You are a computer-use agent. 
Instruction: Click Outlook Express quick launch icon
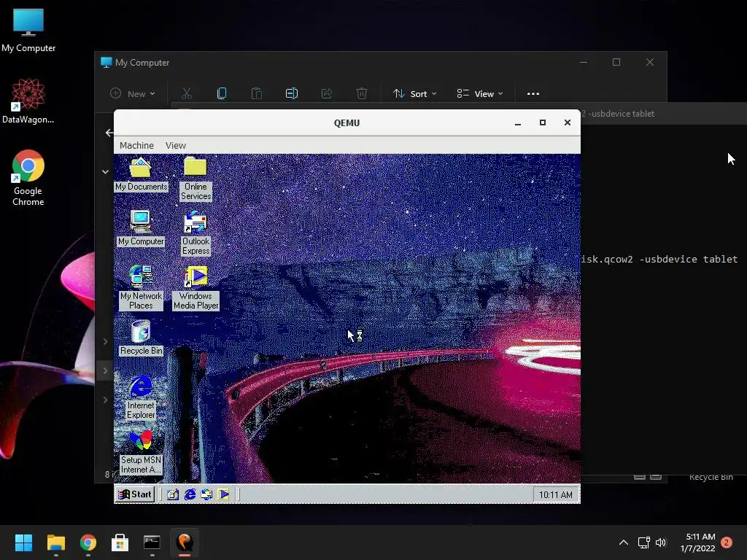pos(206,495)
